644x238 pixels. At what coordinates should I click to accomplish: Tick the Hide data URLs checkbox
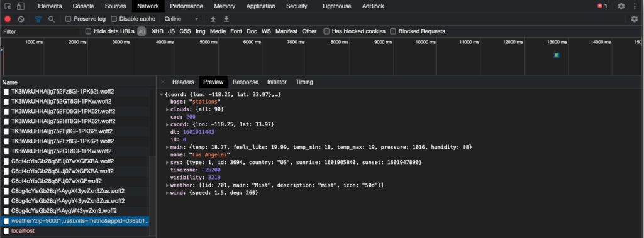point(88,31)
